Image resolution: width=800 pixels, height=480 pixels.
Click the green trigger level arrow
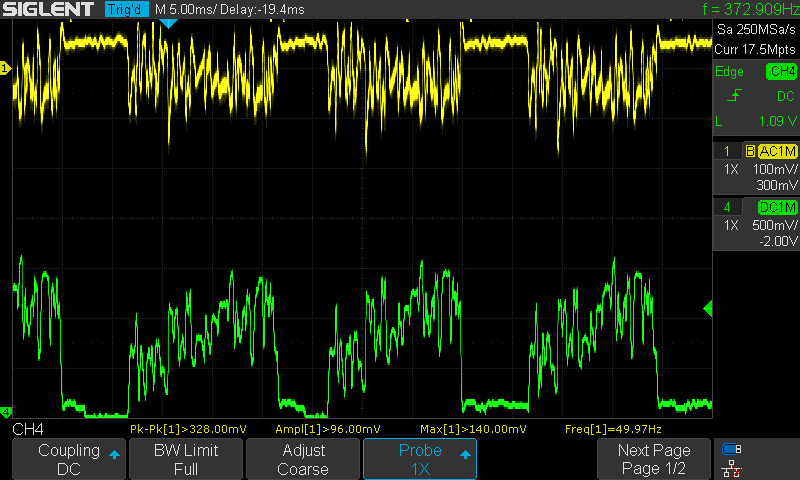[x=708, y=309]
